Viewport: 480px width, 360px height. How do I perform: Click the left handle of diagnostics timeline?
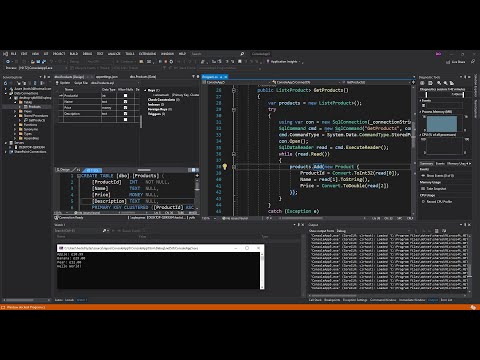426,95
